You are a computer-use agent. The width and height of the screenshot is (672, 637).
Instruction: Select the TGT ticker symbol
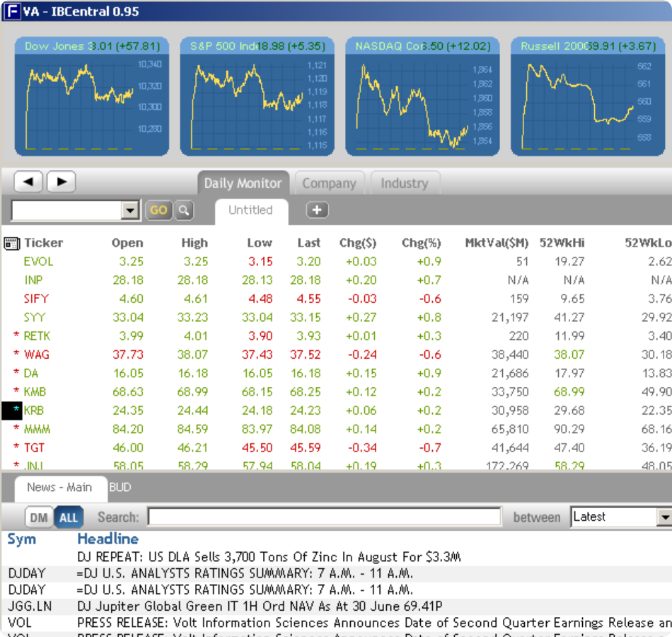[x=34, y=448]
